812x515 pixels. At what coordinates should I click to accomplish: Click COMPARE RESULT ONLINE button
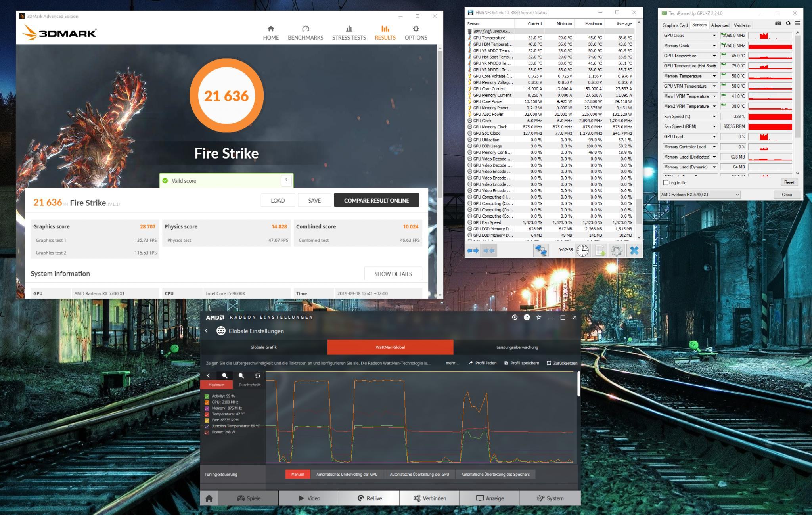(376, 201)
